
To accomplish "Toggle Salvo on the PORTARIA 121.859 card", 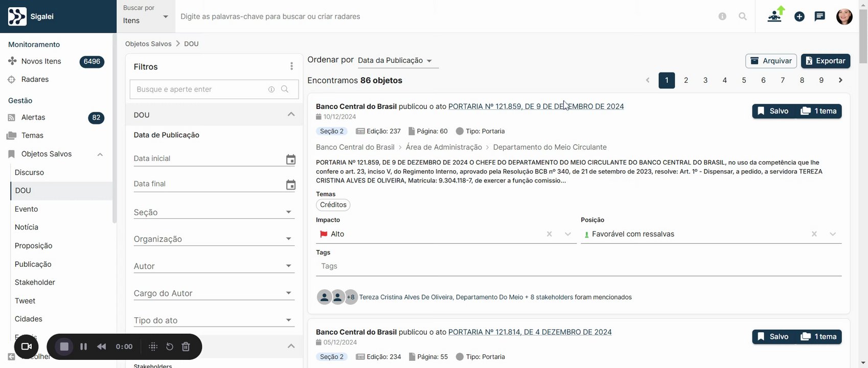I will point(773,111).
